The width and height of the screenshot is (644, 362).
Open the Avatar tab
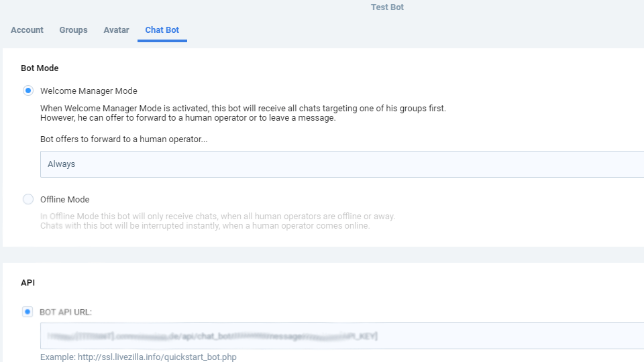116,30
